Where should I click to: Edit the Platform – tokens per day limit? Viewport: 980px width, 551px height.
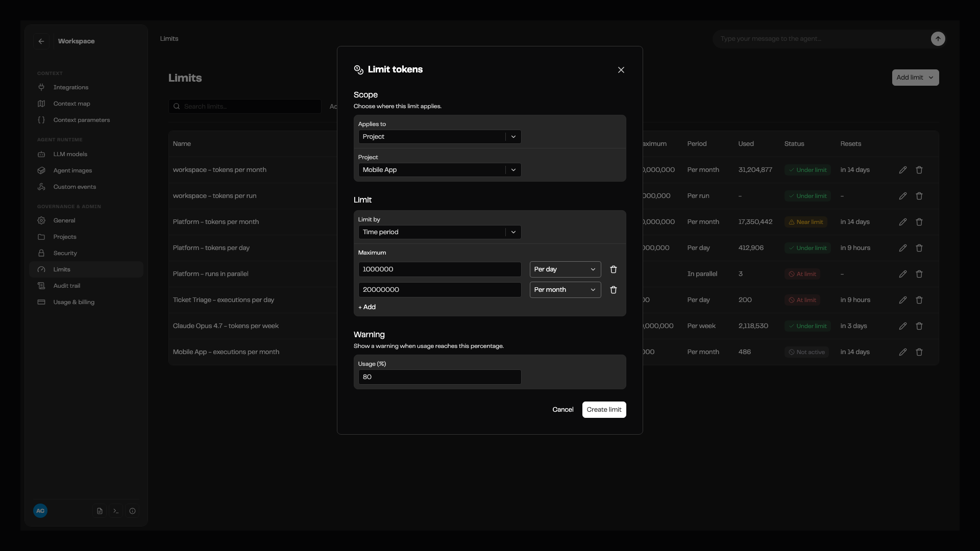pos(902,248)
